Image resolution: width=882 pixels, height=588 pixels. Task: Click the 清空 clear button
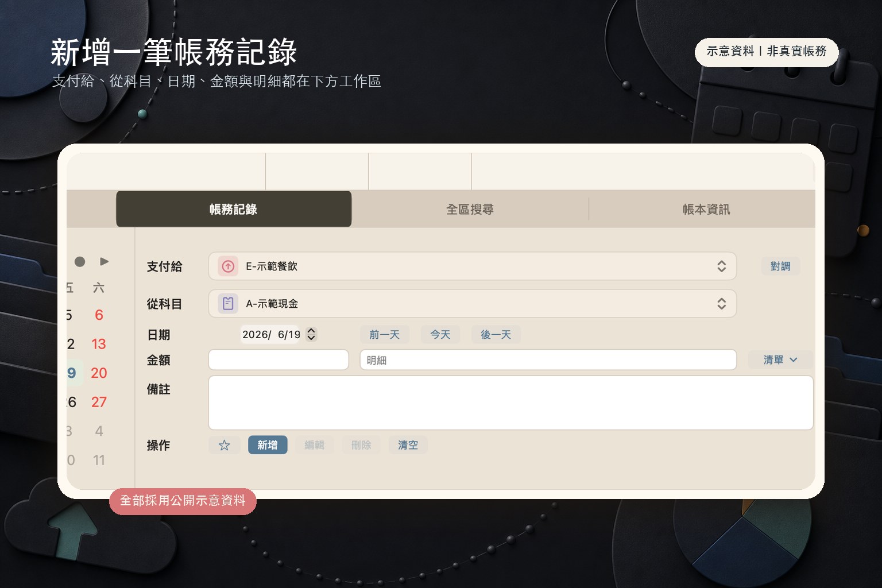pos(408,445)
